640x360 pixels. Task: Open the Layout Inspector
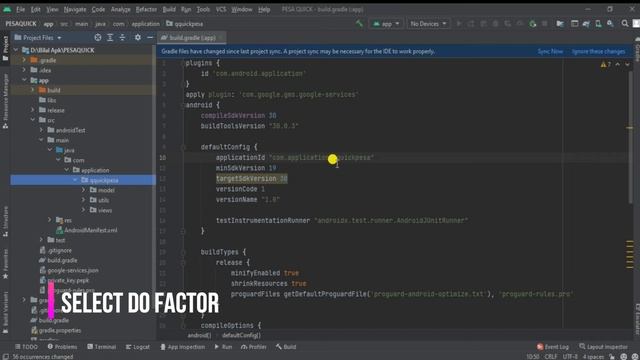(603, 347)
